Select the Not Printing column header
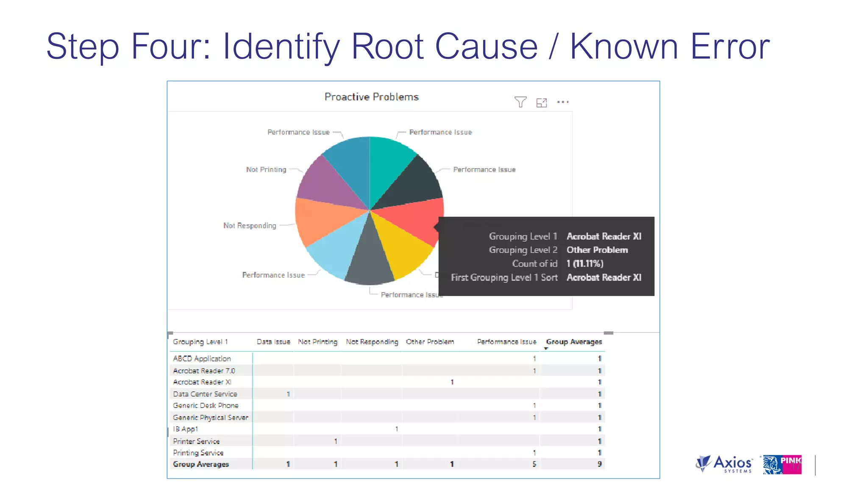This screenshot has width=868, height=488. click(x=317, y=341)
